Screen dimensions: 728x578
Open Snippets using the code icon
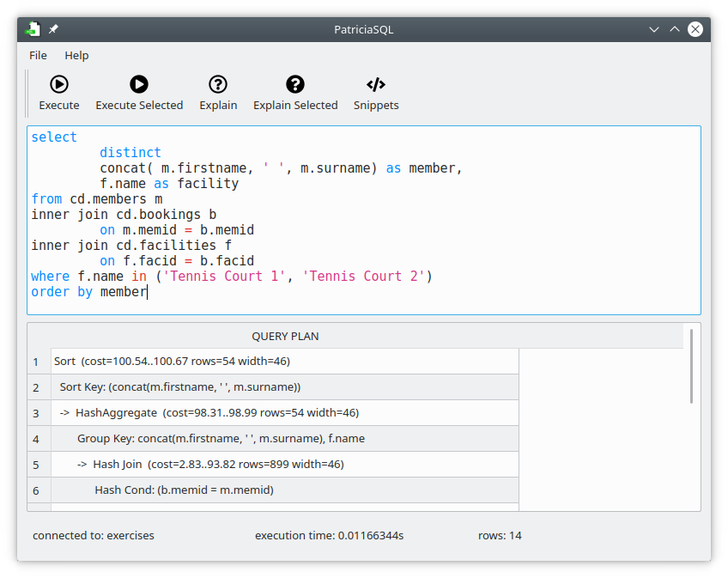point(375,84)
